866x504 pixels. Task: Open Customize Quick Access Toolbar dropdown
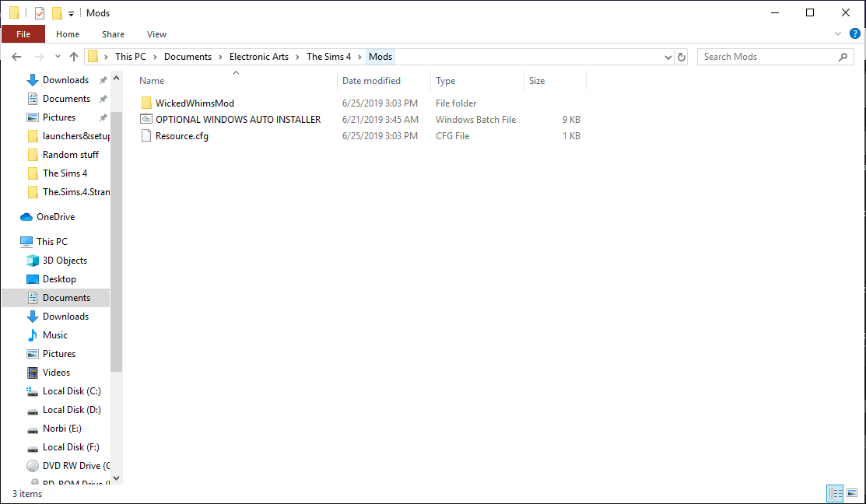72,13
